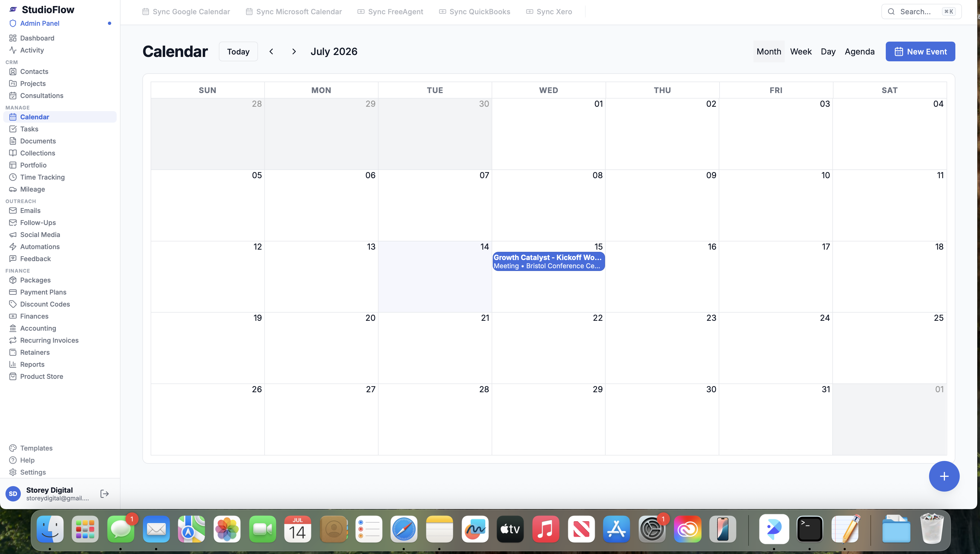980x554 pixels.
Task: Open Social Media megaphone icon
Action: coord(13,235)
